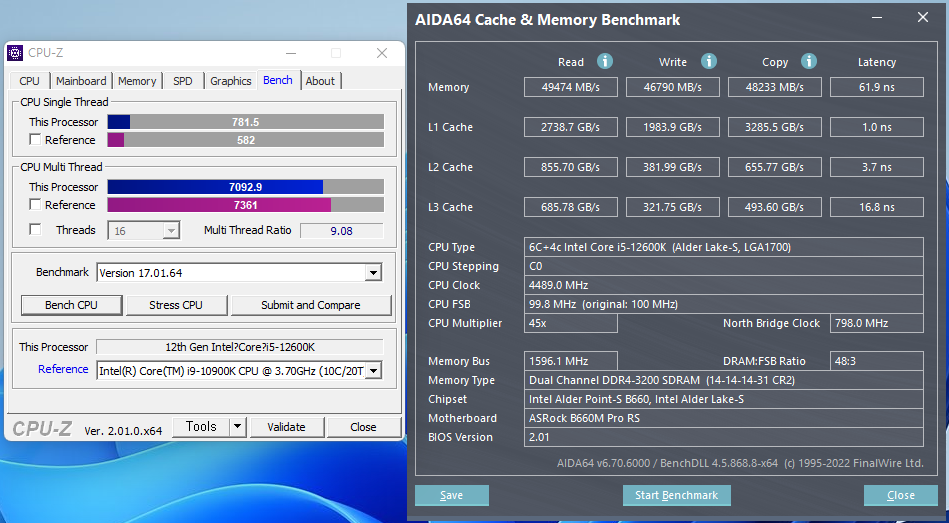
Task: Click the CPU-Z app icon in title bar
Action: 15,53
